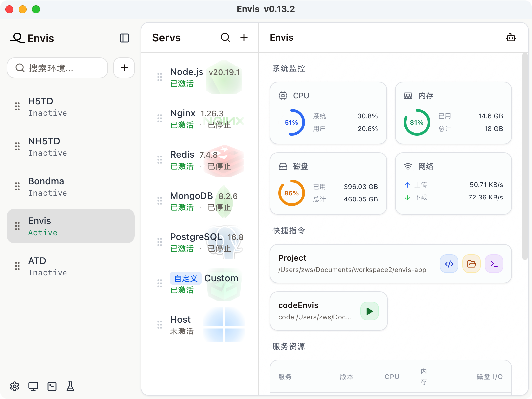
Task: Click the 内存 column header in table
Action: 424,377
